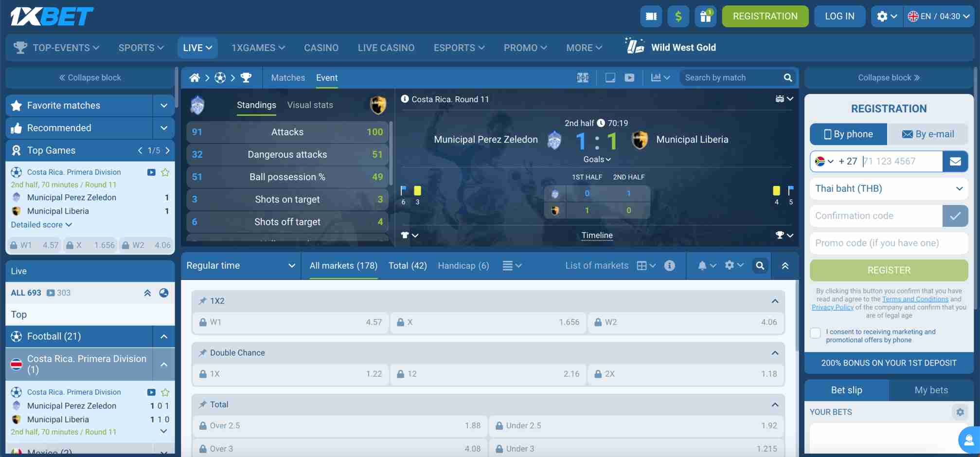980x457 pixels.
Task: Open the chat support icon at bottom right
Action: [x=967, y=440]
